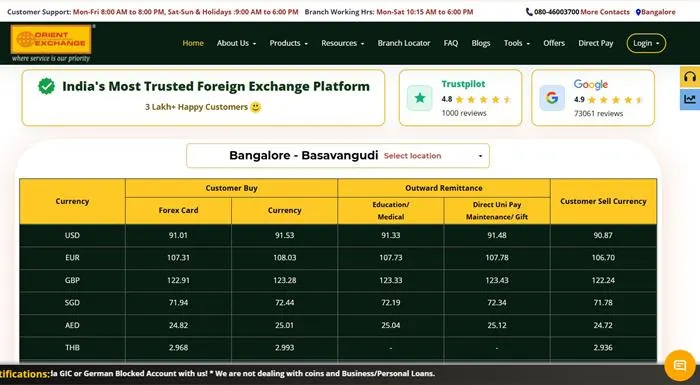Image resolution: width=700 pixels, height=385 pixels.
Task: Click the AED sell rate 24.72
Action: point(603,325)
